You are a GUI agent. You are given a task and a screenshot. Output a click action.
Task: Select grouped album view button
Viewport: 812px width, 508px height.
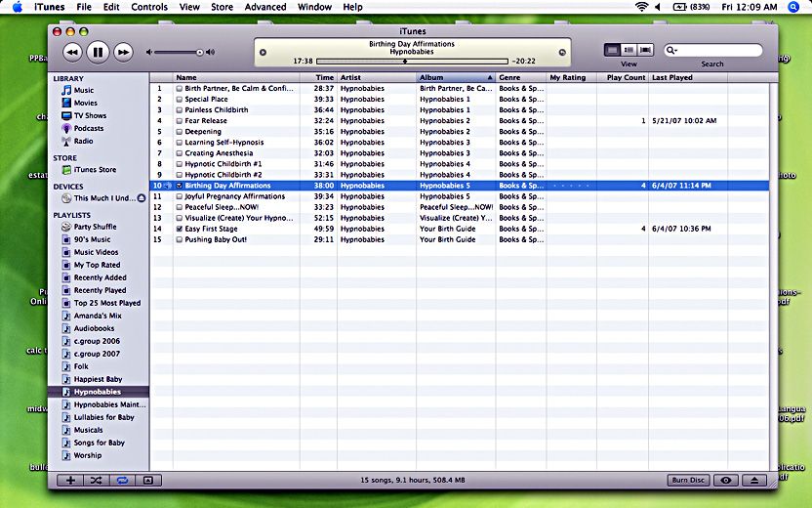pos(629,50)
